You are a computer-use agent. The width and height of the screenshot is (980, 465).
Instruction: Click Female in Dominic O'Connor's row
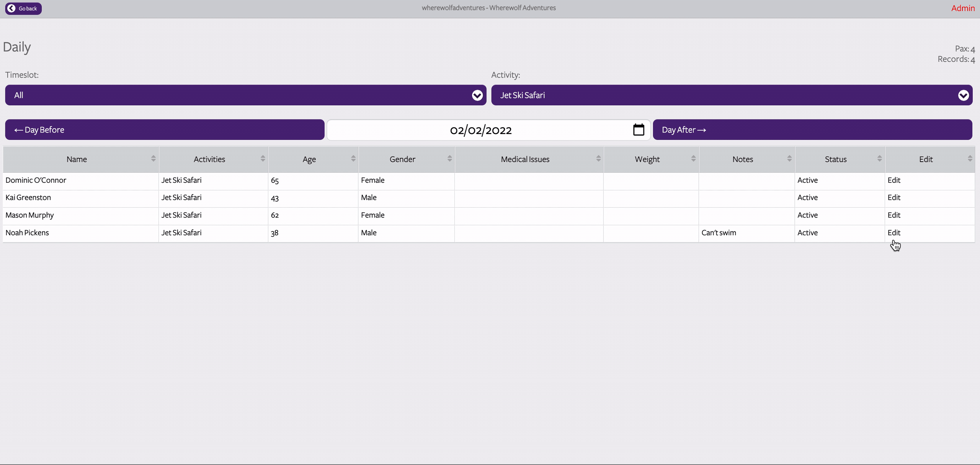pyautogui.click(x=372, y=180)
